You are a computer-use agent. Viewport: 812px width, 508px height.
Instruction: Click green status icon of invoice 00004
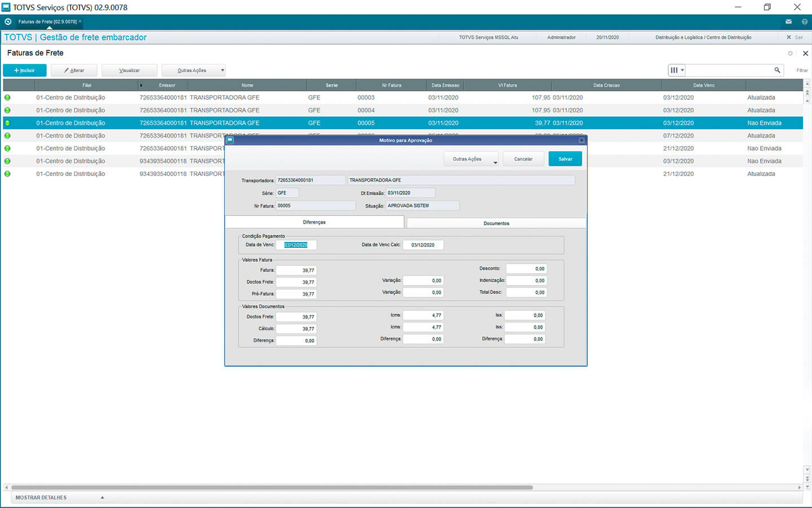tap(7, 111)
